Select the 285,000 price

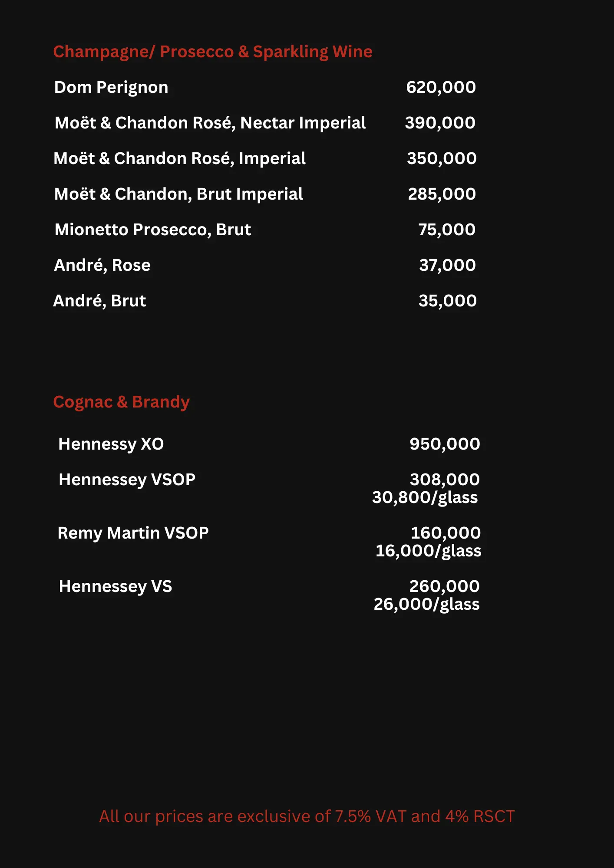442,194
